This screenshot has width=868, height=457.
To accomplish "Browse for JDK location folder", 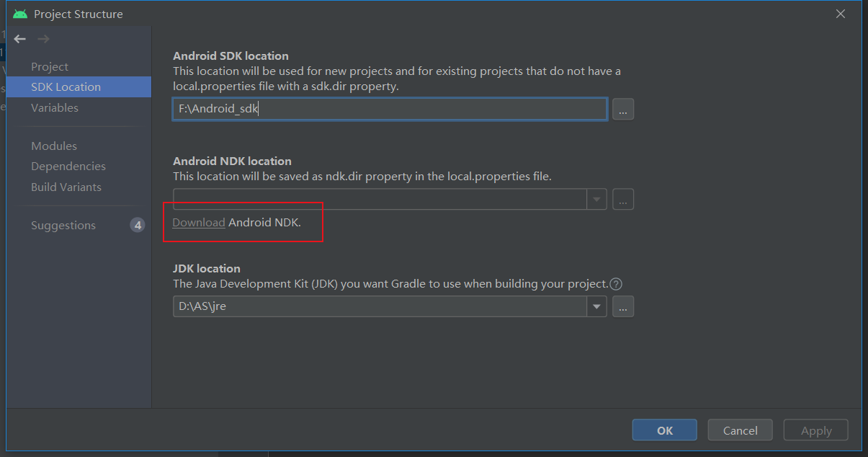I will click(x=623, y=306).
